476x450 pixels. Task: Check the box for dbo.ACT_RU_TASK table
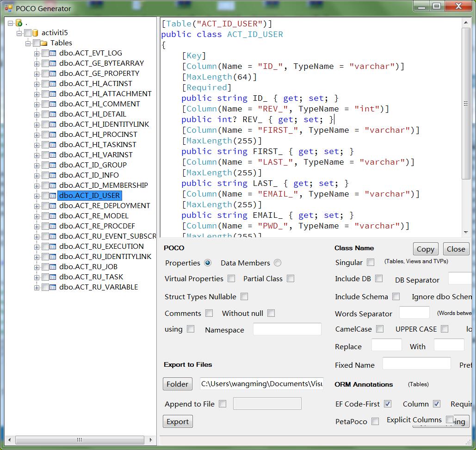[x=45, y=277]
